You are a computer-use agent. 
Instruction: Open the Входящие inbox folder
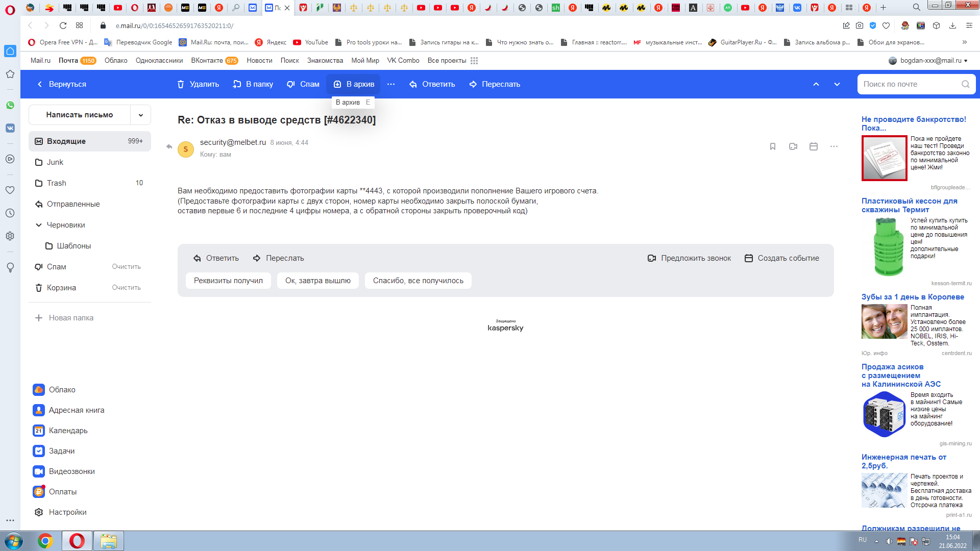pyautogui.click(x=66, y=141)
